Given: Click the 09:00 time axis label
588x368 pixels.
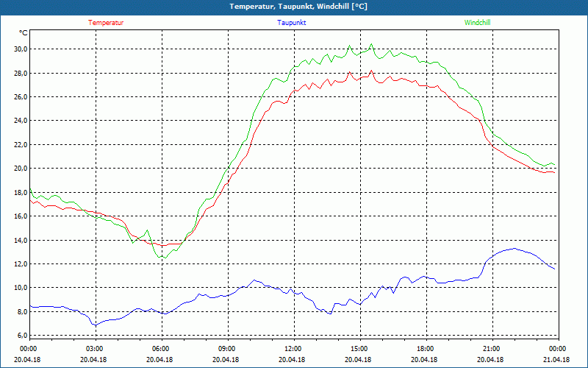Looking at the screenshot, I should (226, 348).
